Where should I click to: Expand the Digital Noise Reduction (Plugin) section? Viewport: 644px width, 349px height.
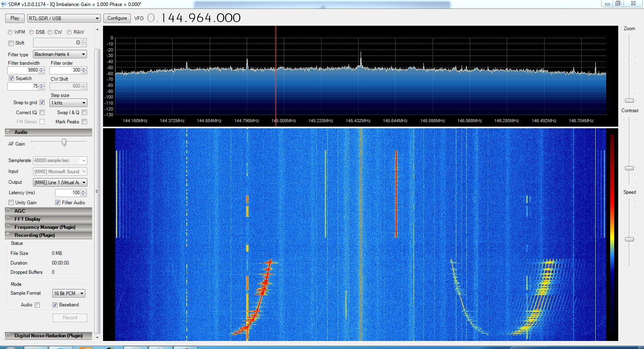point(8,335)
